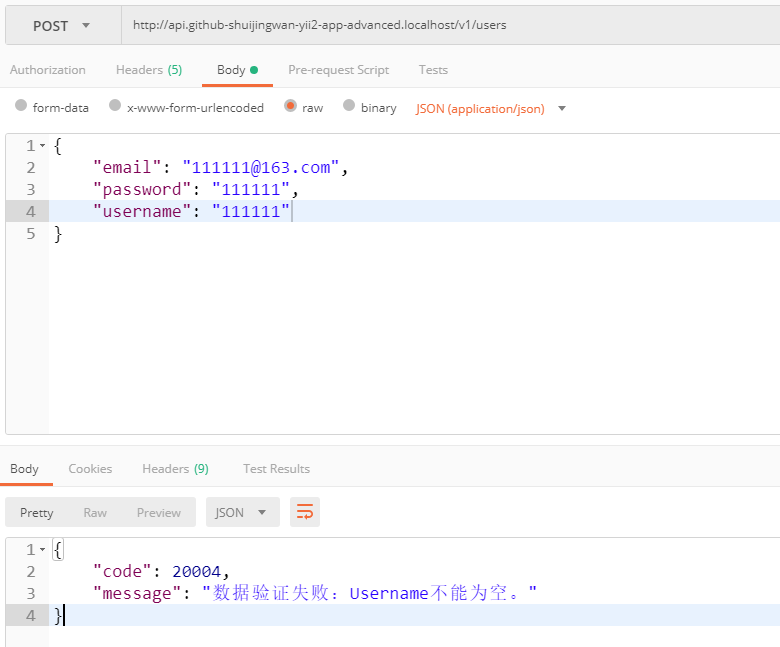Collapse response JSON with line 1 fold arrow
The height and width of the screenshot is (647, 780).
(42, 550)
